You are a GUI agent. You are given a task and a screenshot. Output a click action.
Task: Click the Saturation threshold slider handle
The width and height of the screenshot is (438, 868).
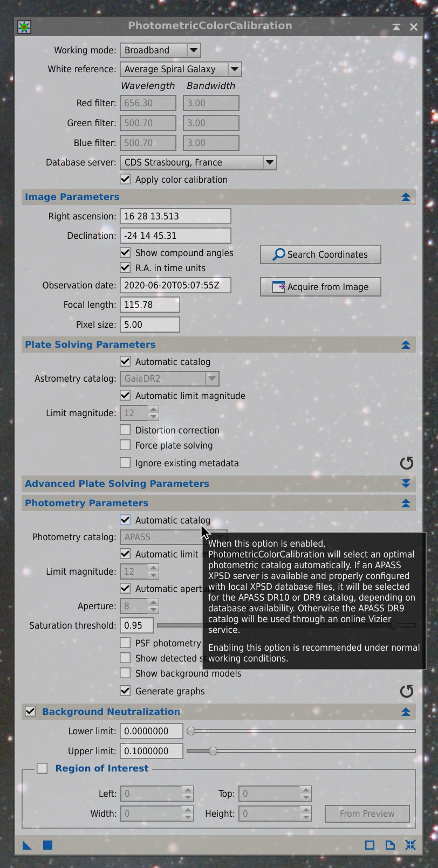click(x=395, y=625)
